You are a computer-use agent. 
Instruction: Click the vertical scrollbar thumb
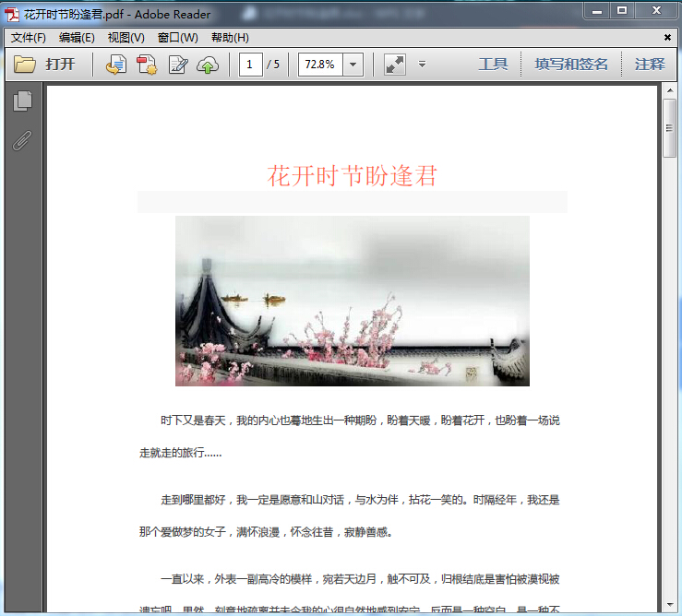pyautogui.click(x=669, y=128)
